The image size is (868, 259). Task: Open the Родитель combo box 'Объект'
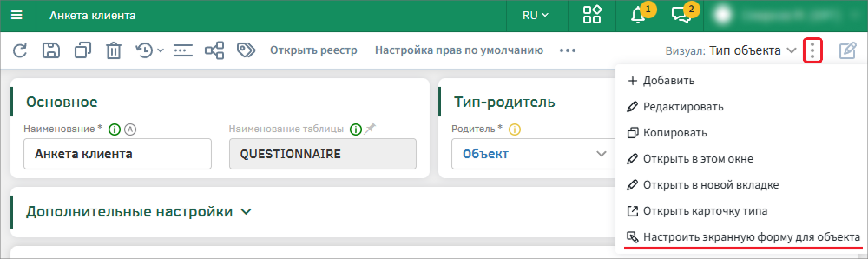[533, 154]
